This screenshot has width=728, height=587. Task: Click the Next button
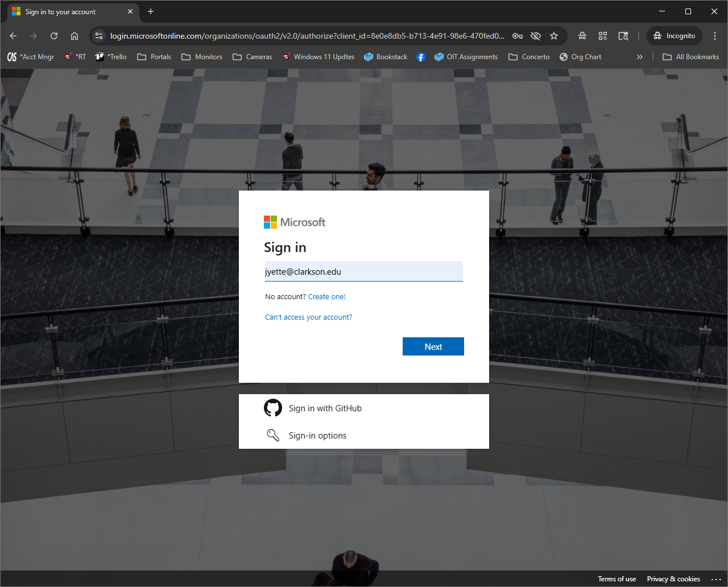pos(433,346)
